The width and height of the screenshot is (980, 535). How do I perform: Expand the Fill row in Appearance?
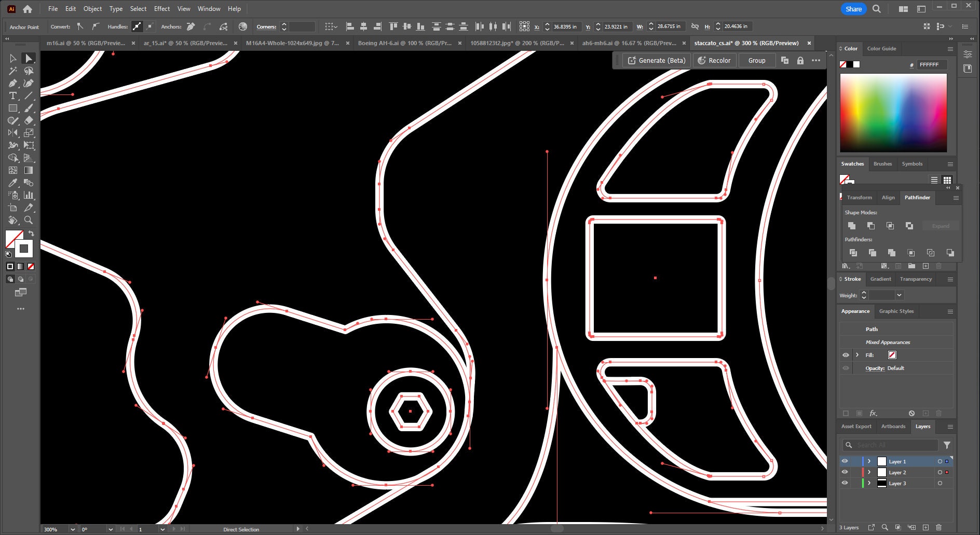pos(857,355)
